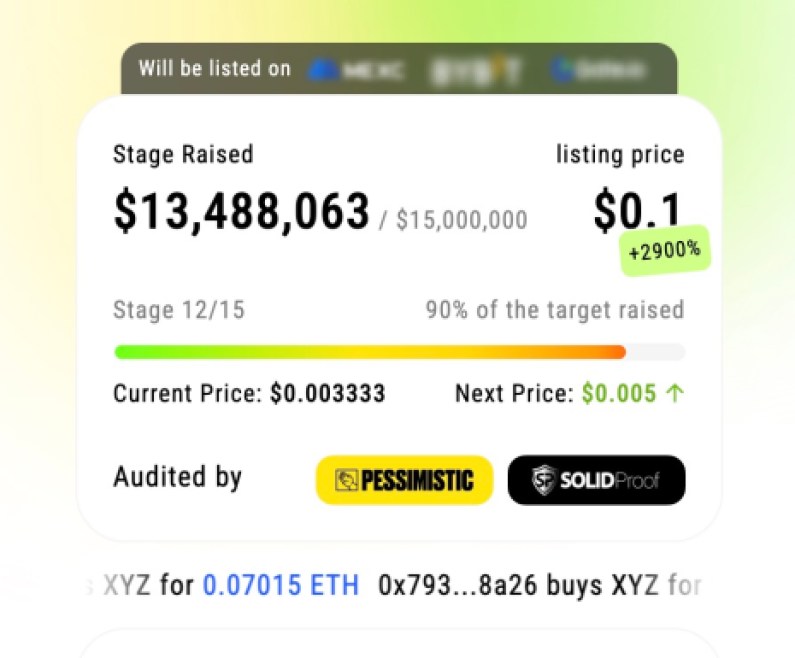The width and height of the screenshot is (795, 658).
Task: Click the 0.07015 ETH ticker link
Action: (280, 585)
